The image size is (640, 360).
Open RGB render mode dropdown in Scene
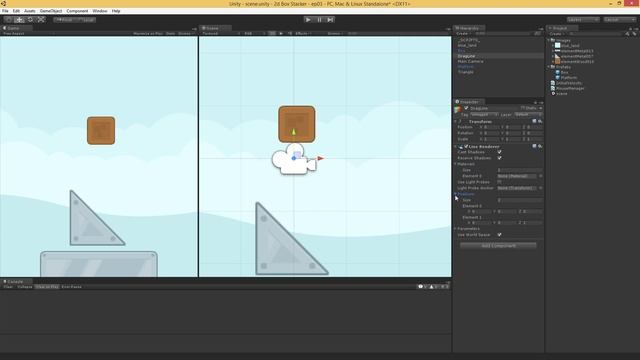point(255,33)
